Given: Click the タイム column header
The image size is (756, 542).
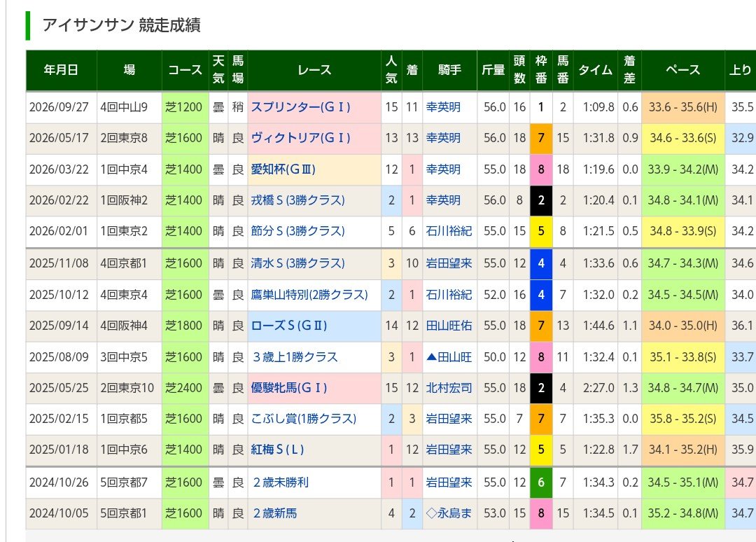Looking at the screenshot, I should [x=596, y=70].
